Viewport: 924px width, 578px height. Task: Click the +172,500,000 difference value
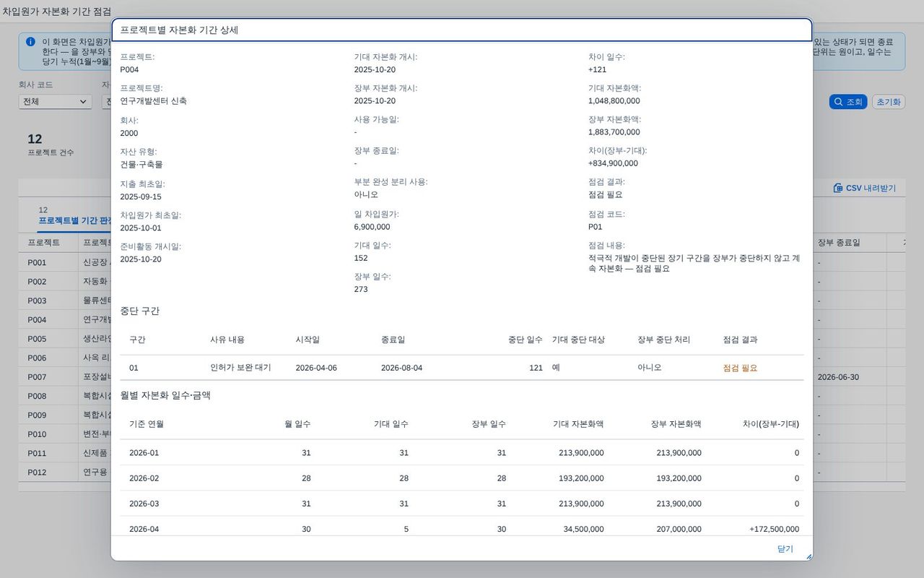[774, 529]
